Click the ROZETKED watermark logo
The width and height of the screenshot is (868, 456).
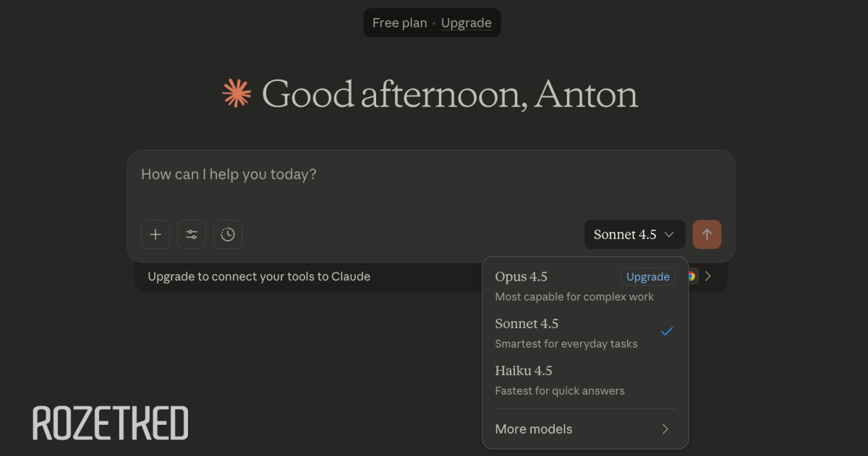(x=110, y=423)
